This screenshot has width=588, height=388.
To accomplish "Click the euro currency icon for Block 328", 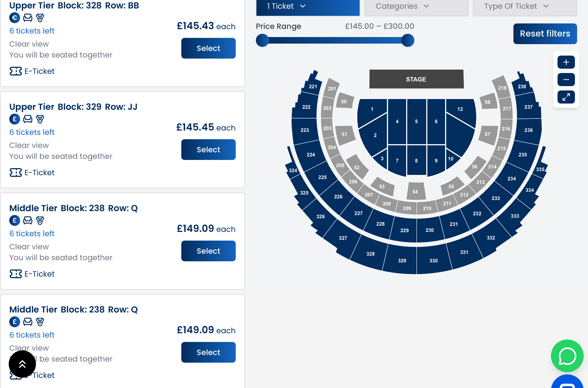I will (x=15, y=18).
